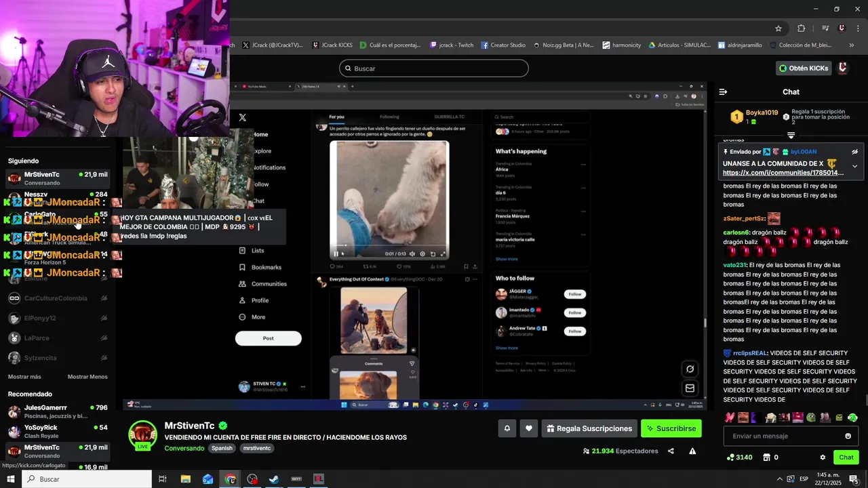Click the chat refresh icon over the video
Image resolution: width=868 pixels, height=488 pixels.
click(x=690, y=369)
